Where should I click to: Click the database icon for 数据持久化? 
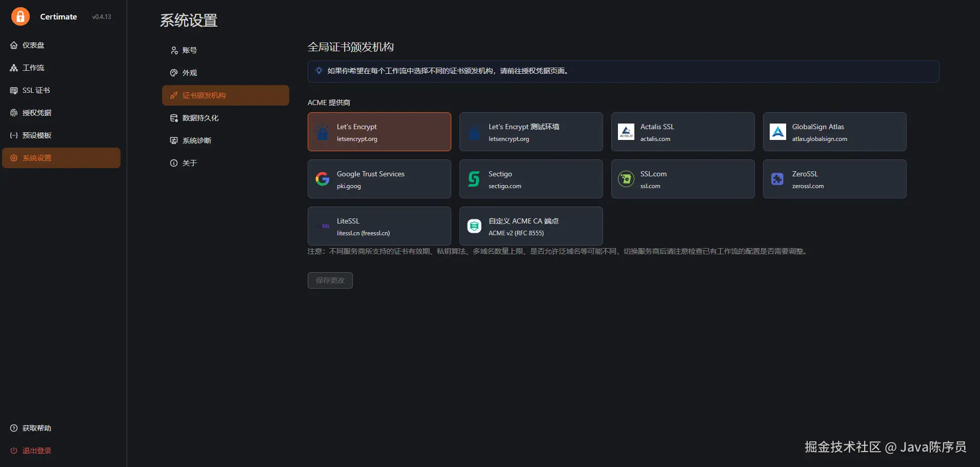[174, 118]
